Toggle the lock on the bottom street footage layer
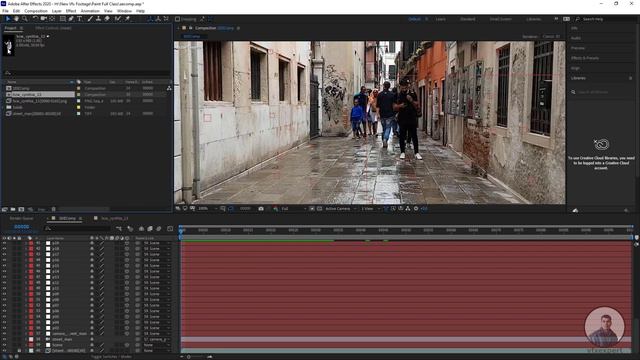Image resolution: width=640 pixels, height=360 pixels. 19,351
